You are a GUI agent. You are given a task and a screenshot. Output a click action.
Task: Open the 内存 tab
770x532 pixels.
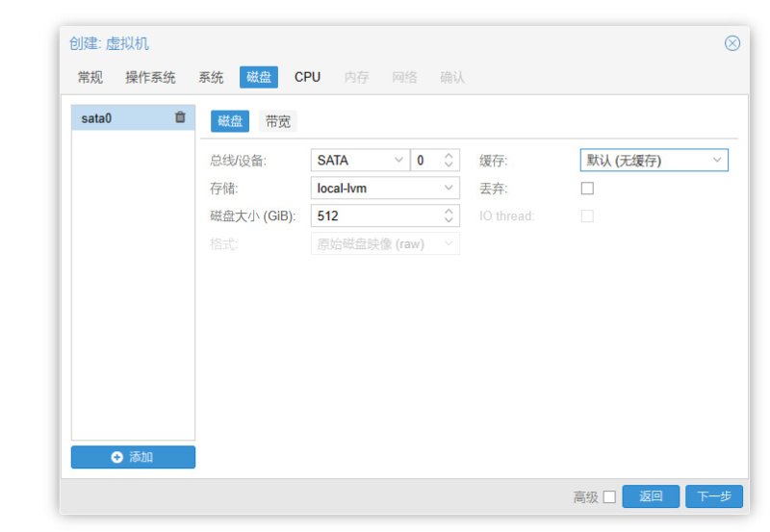tap(356, 77)
